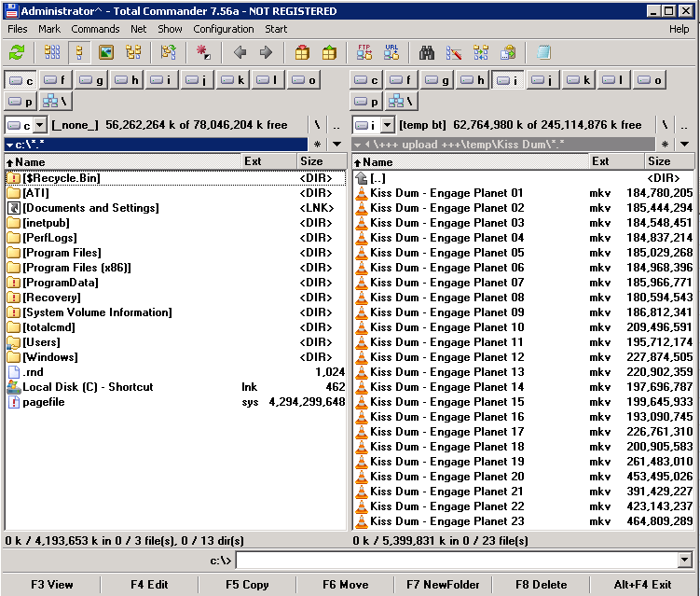The image size is (700, 596).
Task: Open the Net menu
Action: [x=138, y=29]
